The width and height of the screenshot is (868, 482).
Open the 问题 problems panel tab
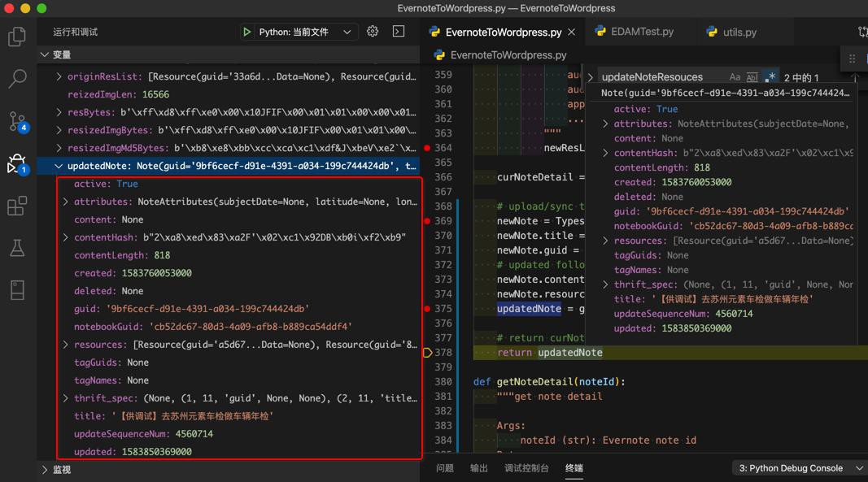coord(444,468)
